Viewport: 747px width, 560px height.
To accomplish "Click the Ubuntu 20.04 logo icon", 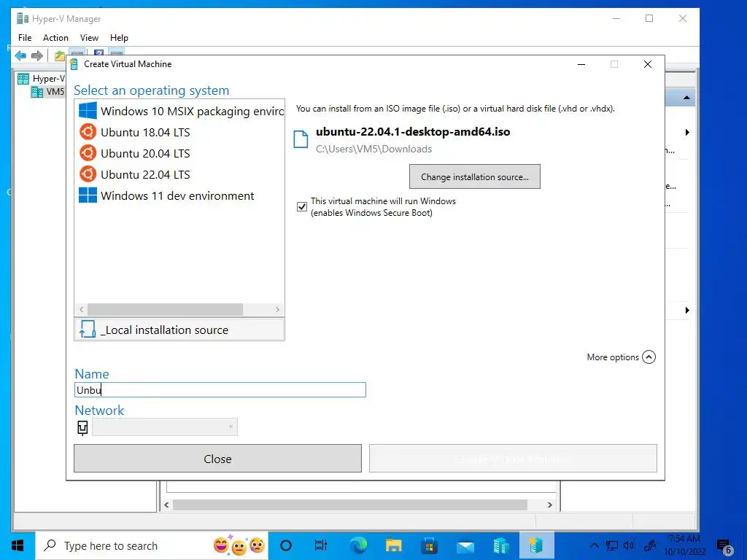I will click(x=88, y=153).
